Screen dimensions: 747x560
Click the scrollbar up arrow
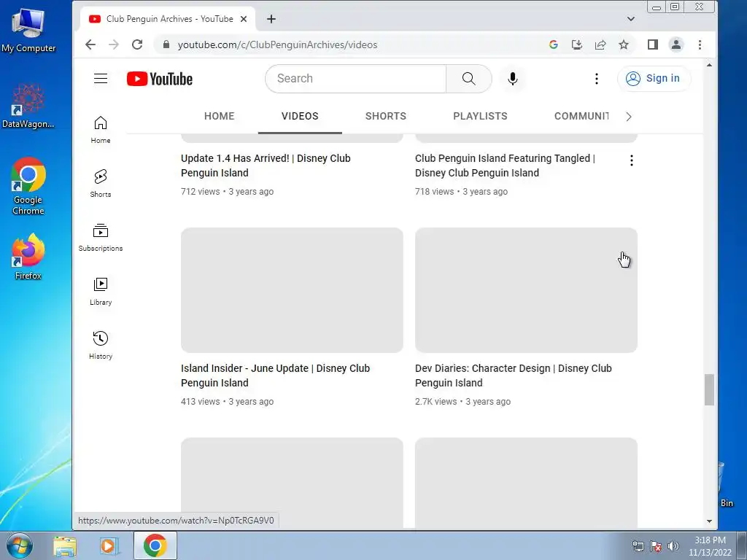pyautogui.click(x=709, y=65)
